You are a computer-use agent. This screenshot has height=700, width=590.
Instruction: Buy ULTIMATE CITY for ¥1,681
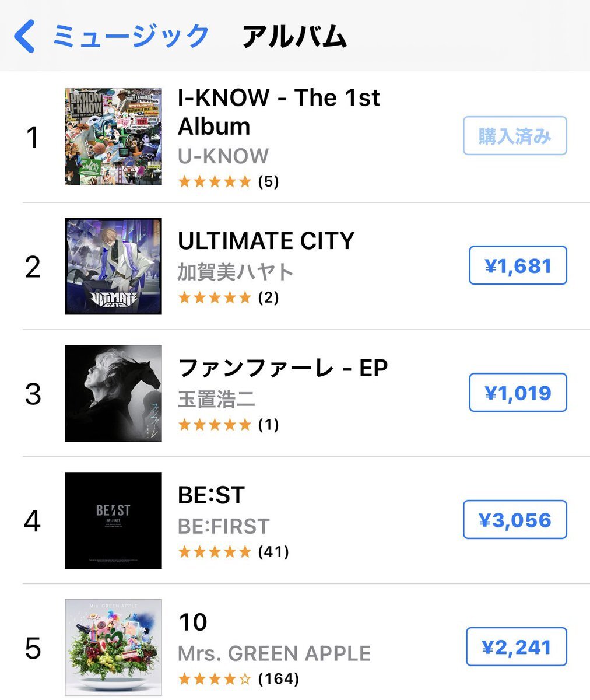518,266
